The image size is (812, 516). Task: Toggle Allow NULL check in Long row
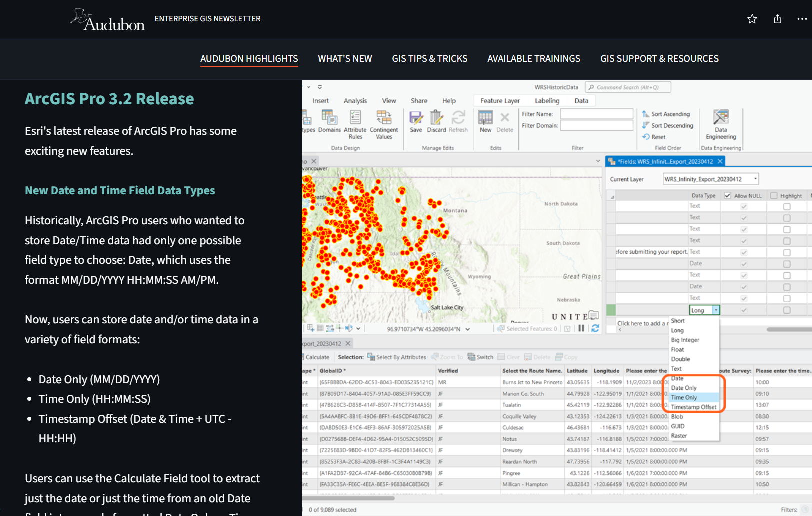click(744, 310)
